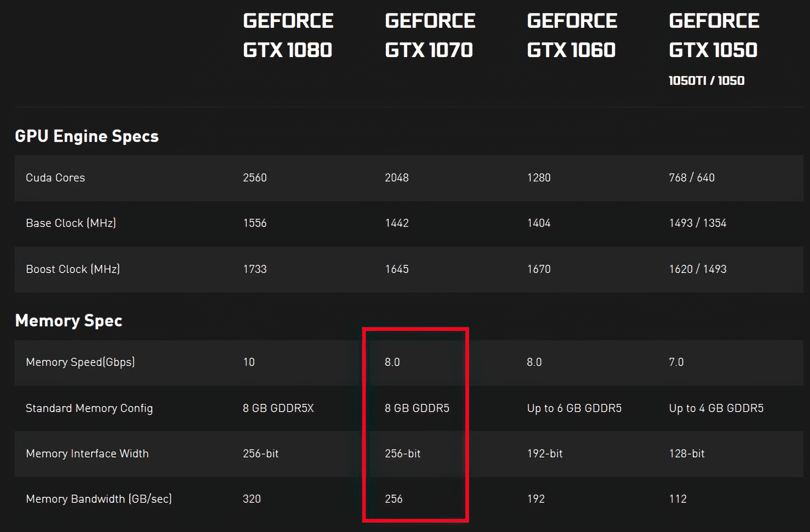Select the Base Clock (MHz) row label
810x532 pixels.
[x=71, y=223]
